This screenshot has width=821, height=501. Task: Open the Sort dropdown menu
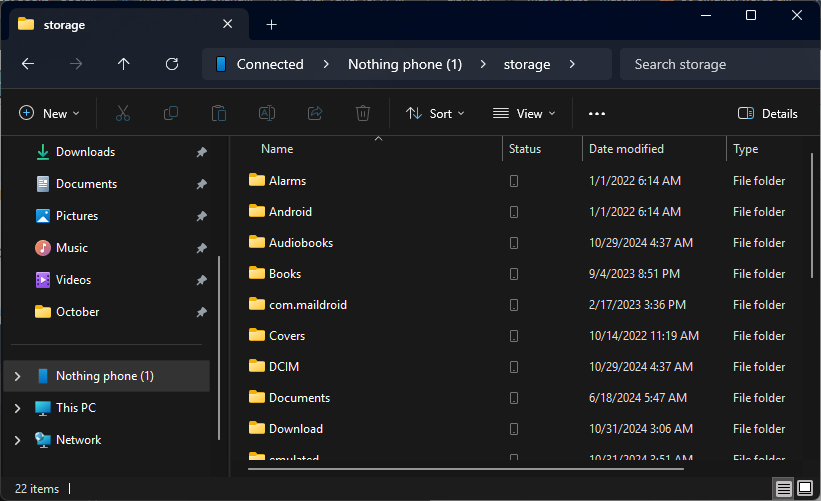tap(435, 114)
